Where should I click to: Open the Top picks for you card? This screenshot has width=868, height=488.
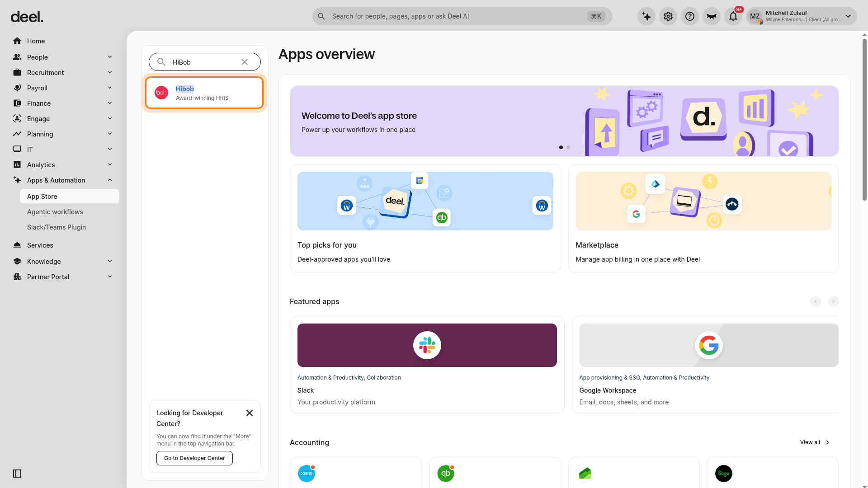pos(425,218)
